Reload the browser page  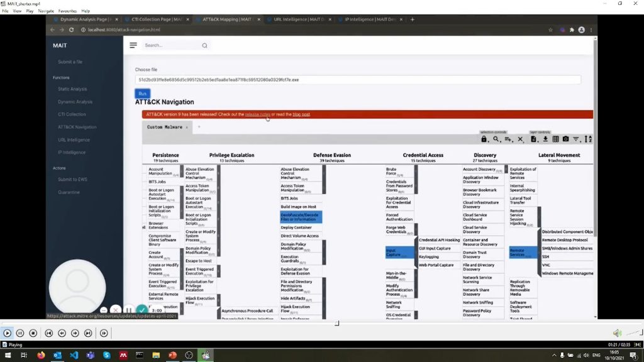(72, 30)
